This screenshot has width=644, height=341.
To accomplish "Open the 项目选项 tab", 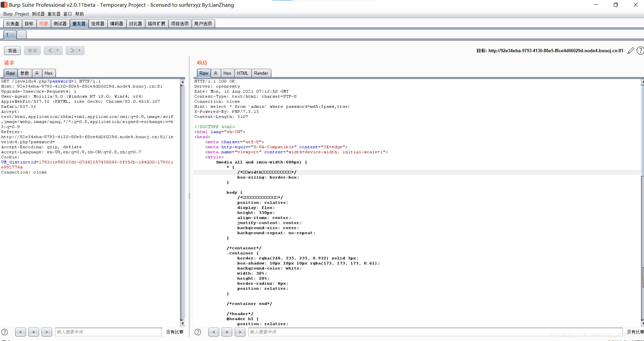I will pos(180,24).
